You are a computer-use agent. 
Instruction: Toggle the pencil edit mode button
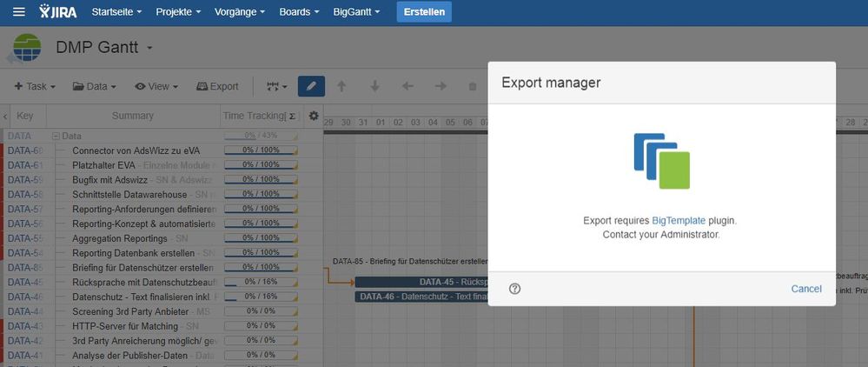(x=311, y=86)
